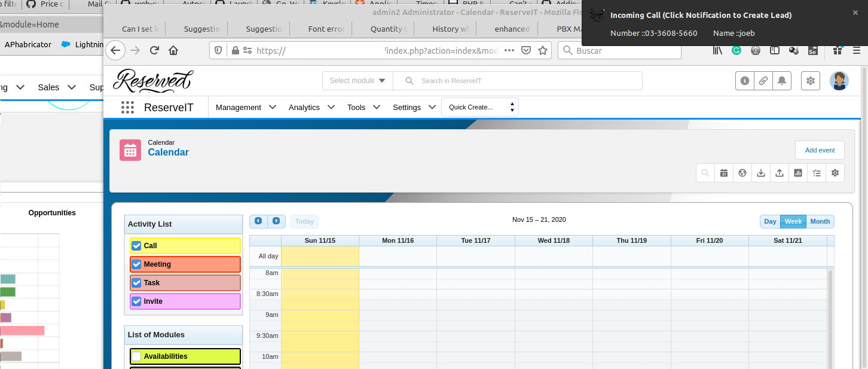Uncheck the Meeting activity checkbox
This screenshot has width=868, height=369.
click(x=136, y=264)
